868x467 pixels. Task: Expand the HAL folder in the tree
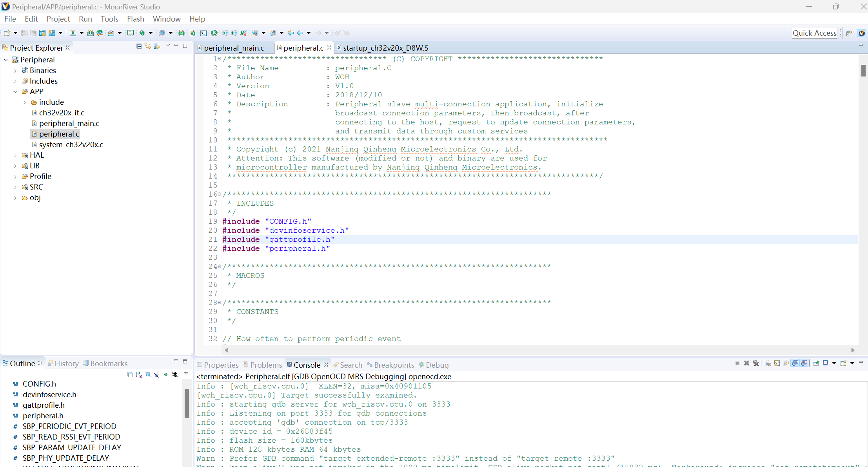(15, 155)
